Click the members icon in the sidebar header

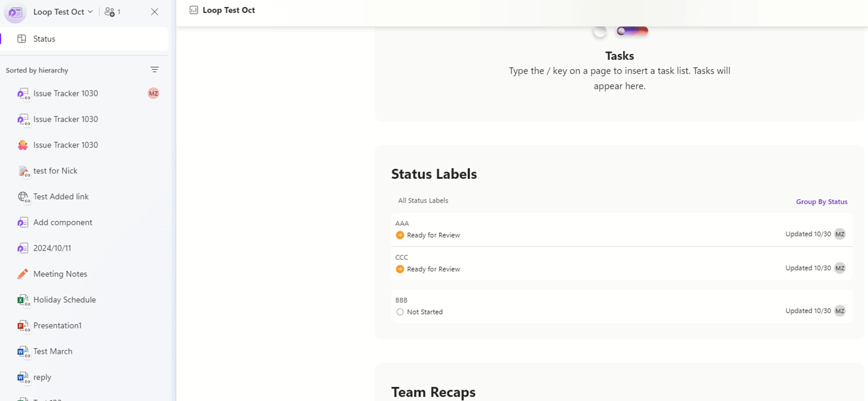pos(110,12)
